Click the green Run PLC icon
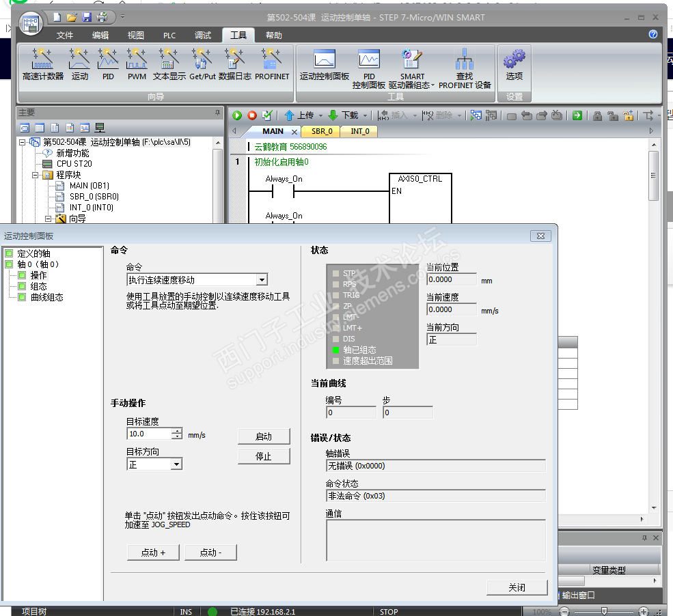Viewport: 673px width, 616px height. point(237,115)
